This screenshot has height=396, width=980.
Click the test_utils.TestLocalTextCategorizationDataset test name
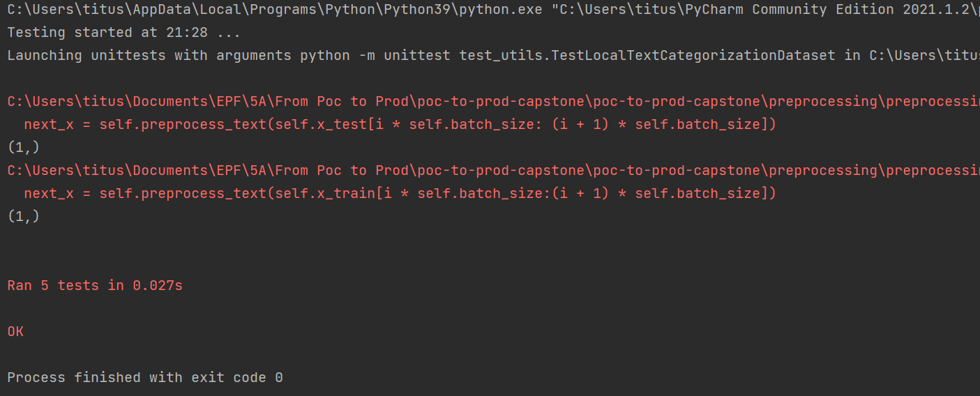tap(647, 56)
